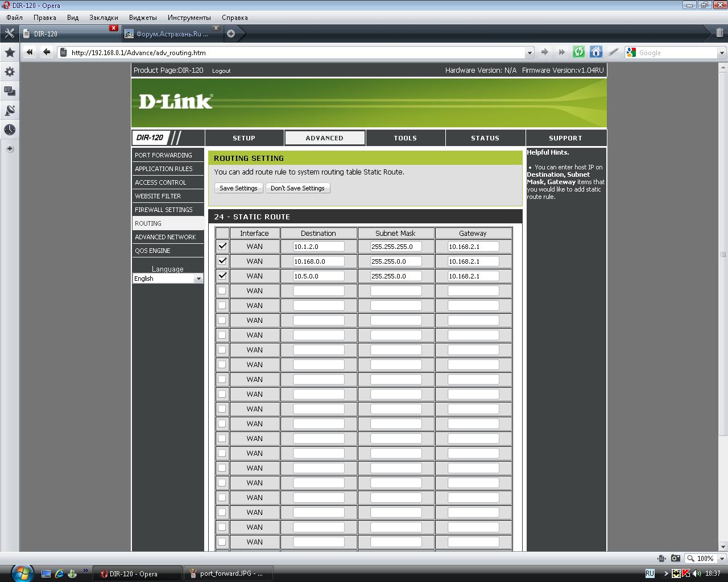
Task: Open the History clock panel
Action: (10, 130)
